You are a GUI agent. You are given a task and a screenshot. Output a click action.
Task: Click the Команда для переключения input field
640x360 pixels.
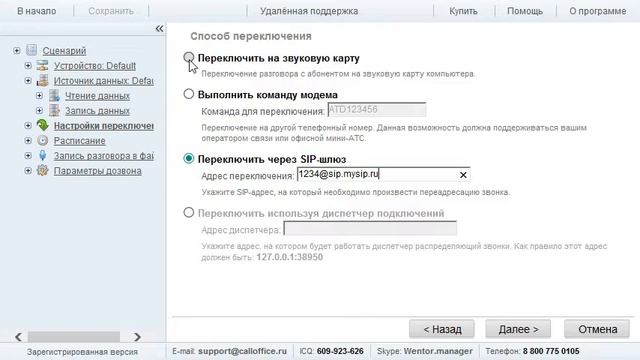(x=377, y=109)
